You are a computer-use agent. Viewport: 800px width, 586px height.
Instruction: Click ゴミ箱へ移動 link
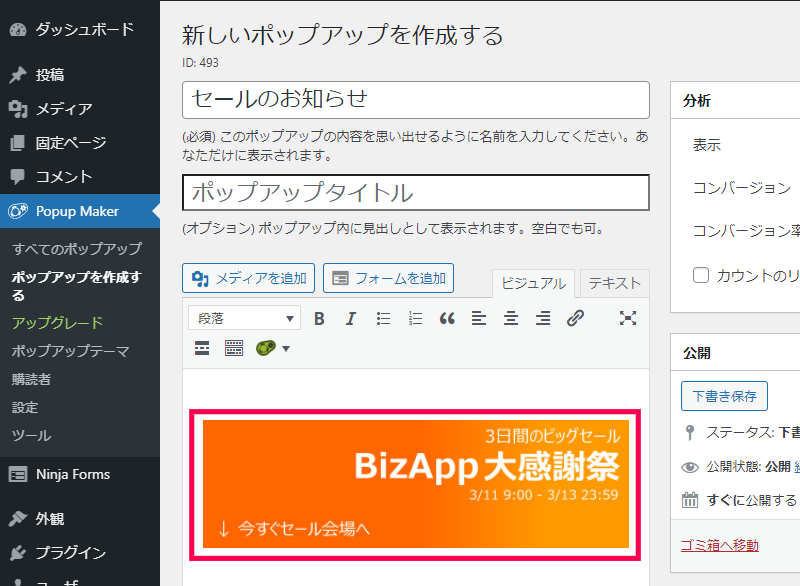pos(719,546)
